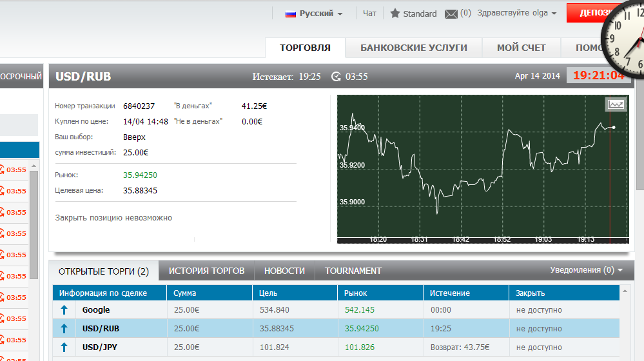Image resolution: width=644 pixels, height=361 pixels.
Task: Click не доступно in the Google row
Action: point(539,310)
